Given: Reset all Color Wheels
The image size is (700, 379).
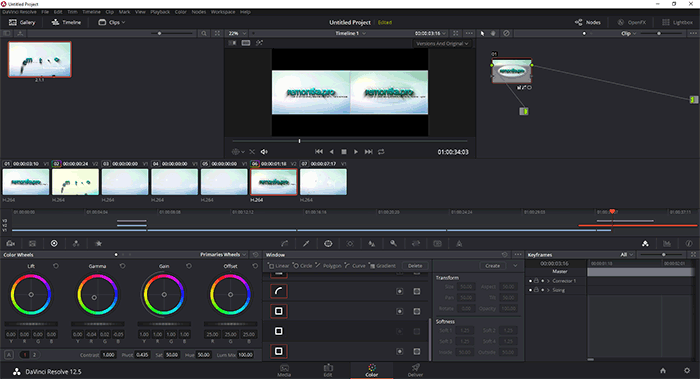Looking at the screenshot, I should (x=255, y=254).
